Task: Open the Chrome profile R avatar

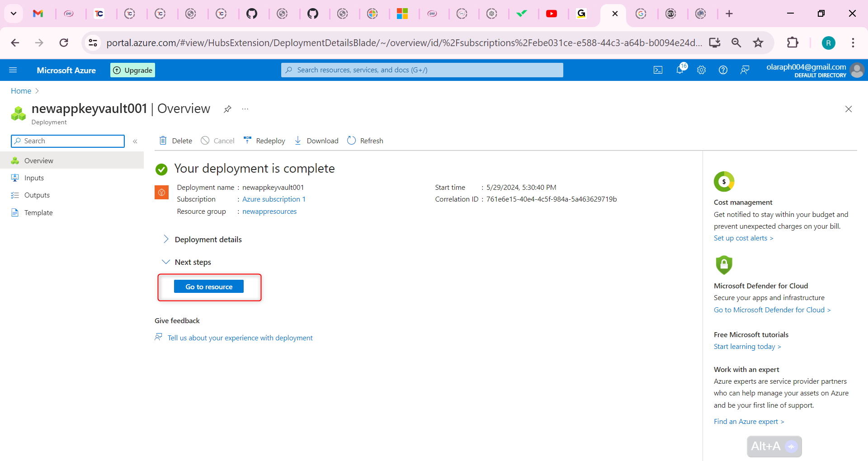Action: click(828, 43)
